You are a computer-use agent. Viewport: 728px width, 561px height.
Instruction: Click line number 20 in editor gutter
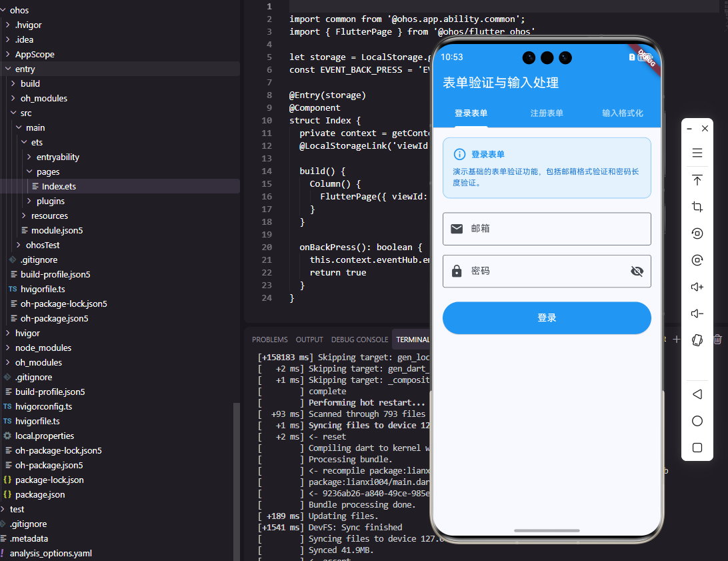267,247
